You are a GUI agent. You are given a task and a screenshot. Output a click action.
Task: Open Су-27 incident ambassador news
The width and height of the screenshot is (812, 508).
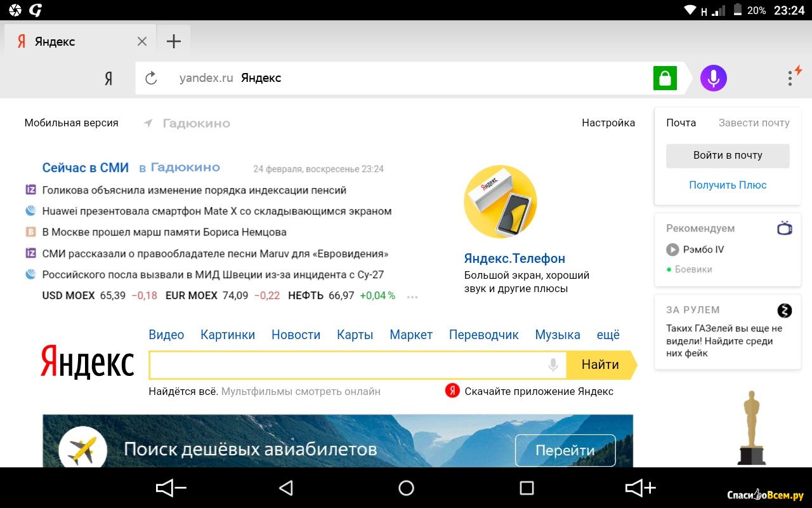213,274
